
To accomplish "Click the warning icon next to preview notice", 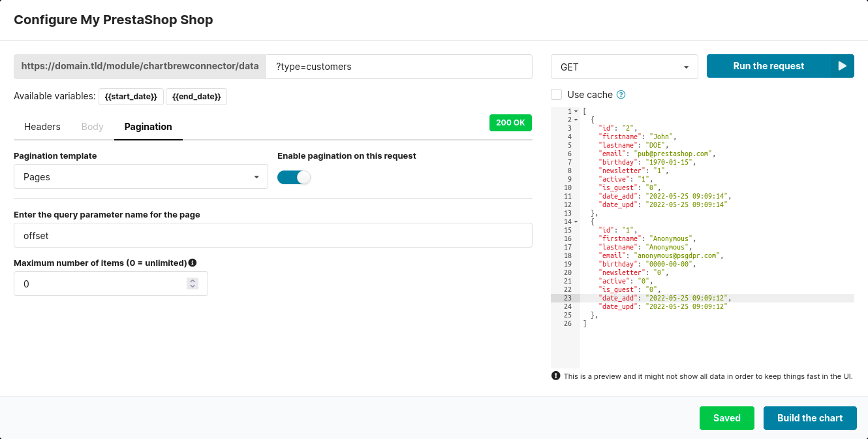I will click(556, 376).
